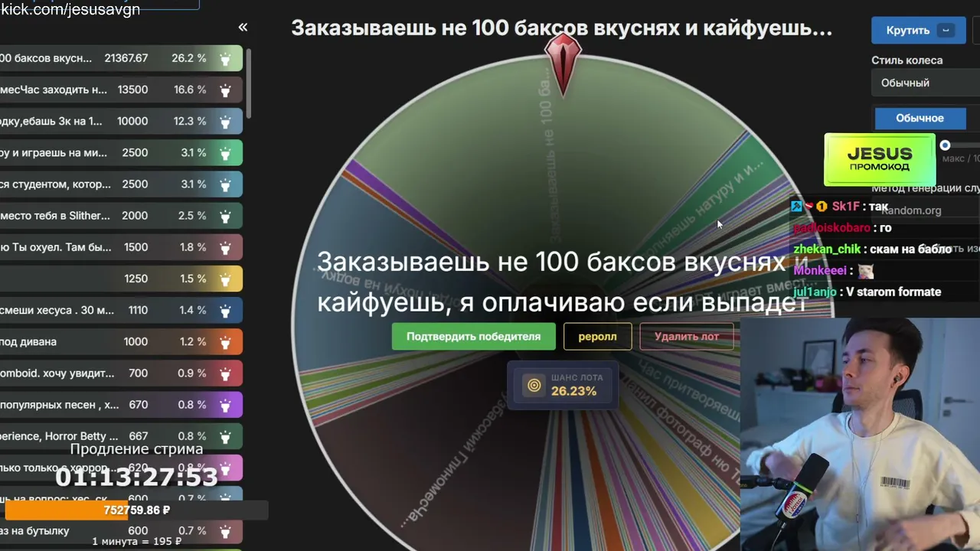980x551 pixels.
Task: Click the spotlight icon on the 1110 lot
Action: pos(225,310)
